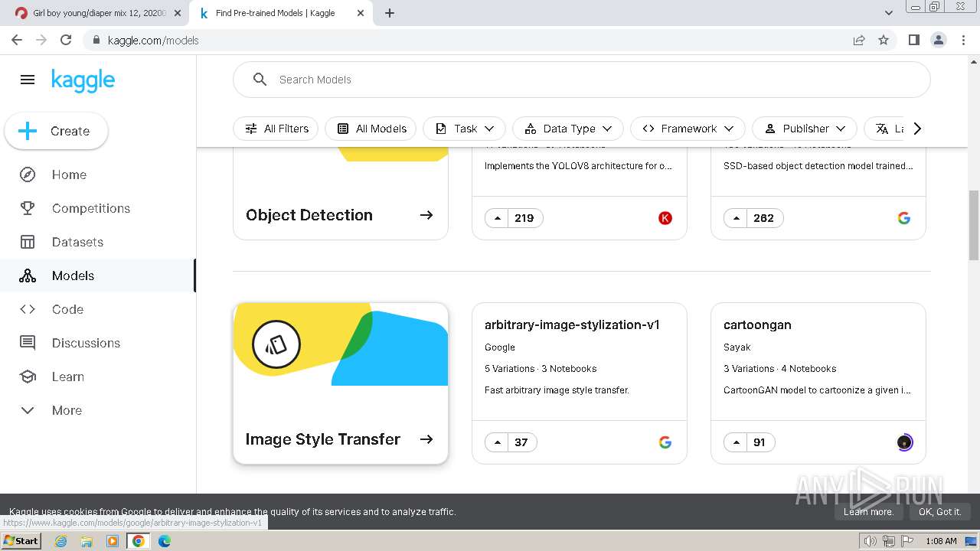Screen dimensions: 980x551
Task: Open the Windows Start menu
Action: pos(21,540)
